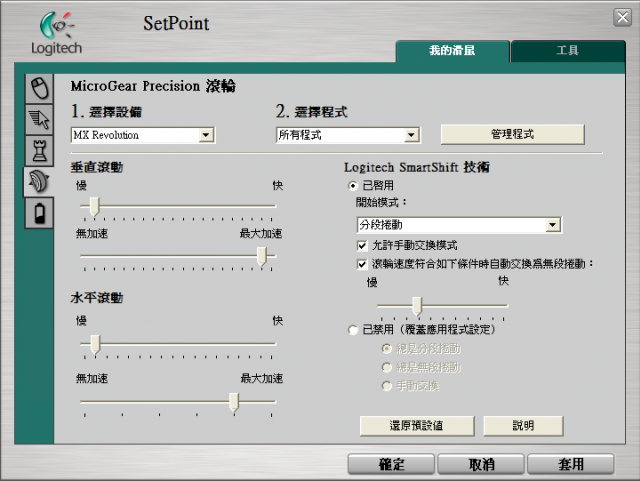
Task: Click the SmartShift switch speed slider thumb
Action: tap(417, 306)
